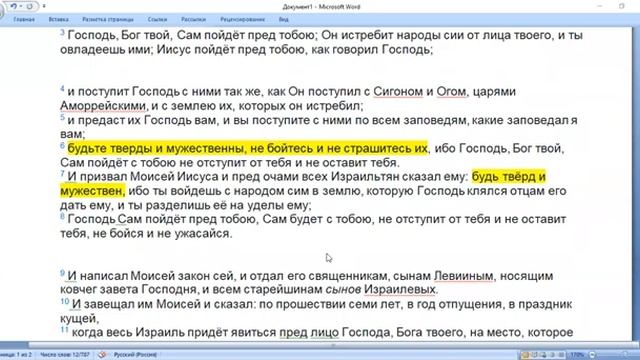Click the italic word 'сынов'
This screenshot has height=360, width=640.
[343, 289]
